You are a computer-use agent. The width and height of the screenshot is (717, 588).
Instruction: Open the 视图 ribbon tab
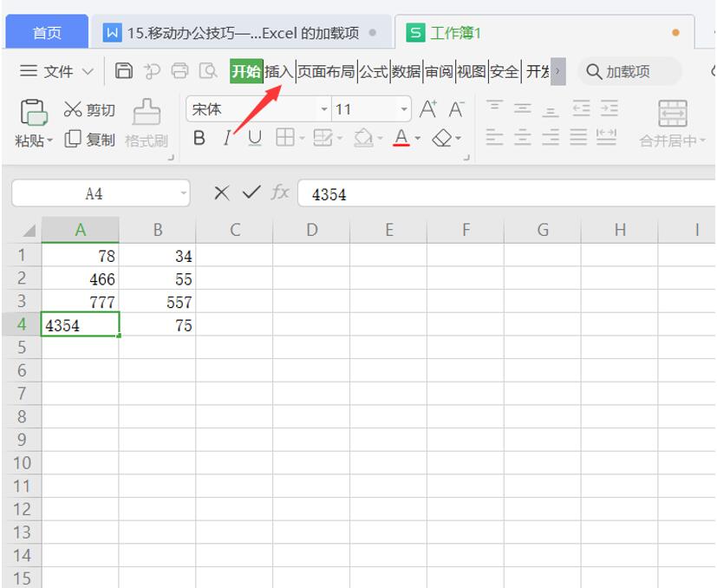(x=472, y=71)
